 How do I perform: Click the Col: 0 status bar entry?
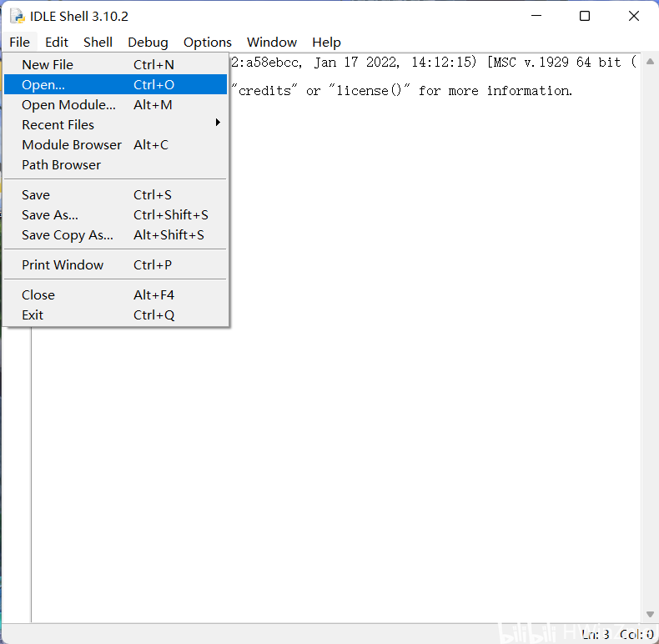click(x=636, y=634)
